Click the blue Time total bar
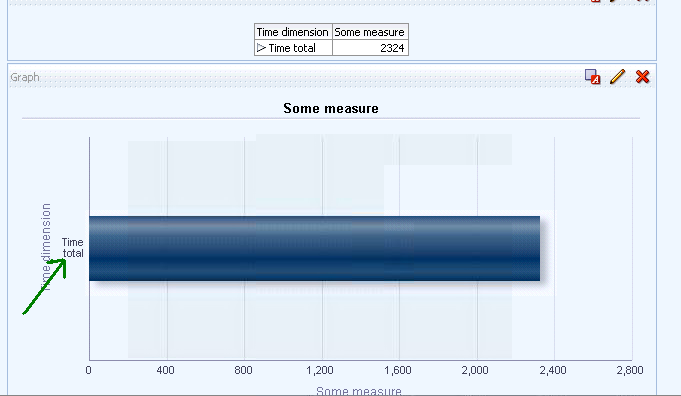 click(314, 248)
